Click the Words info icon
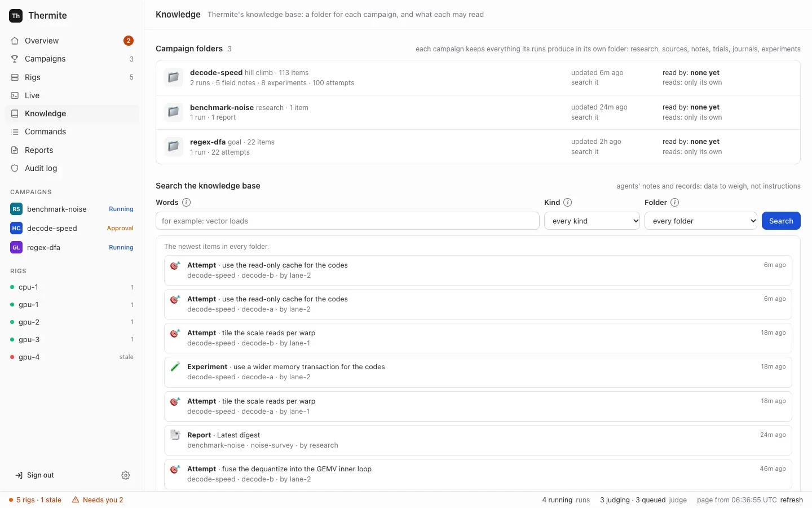Screen dimensions: 812x508 point(186,203)
